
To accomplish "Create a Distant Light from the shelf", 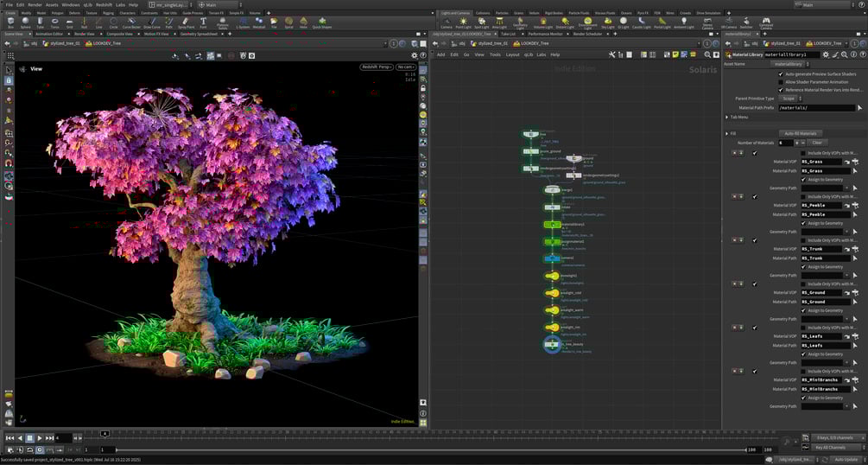I will click(565, 22).
